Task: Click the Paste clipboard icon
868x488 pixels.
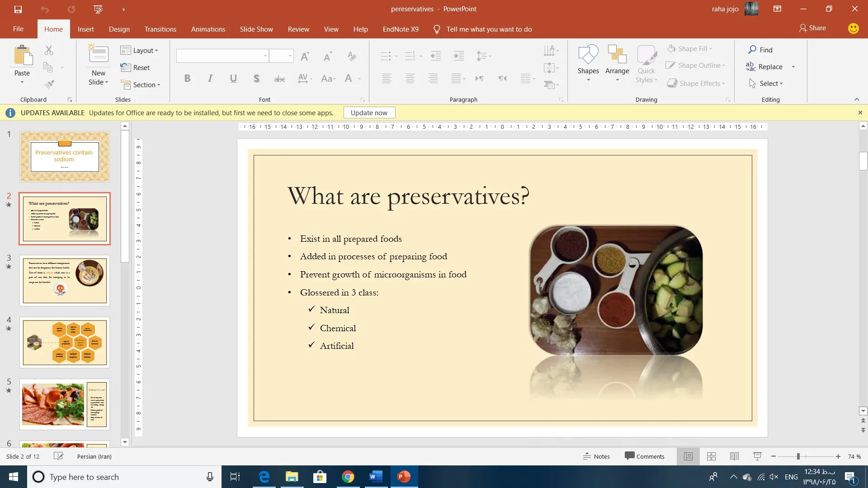Action: (x=22, y=56)
